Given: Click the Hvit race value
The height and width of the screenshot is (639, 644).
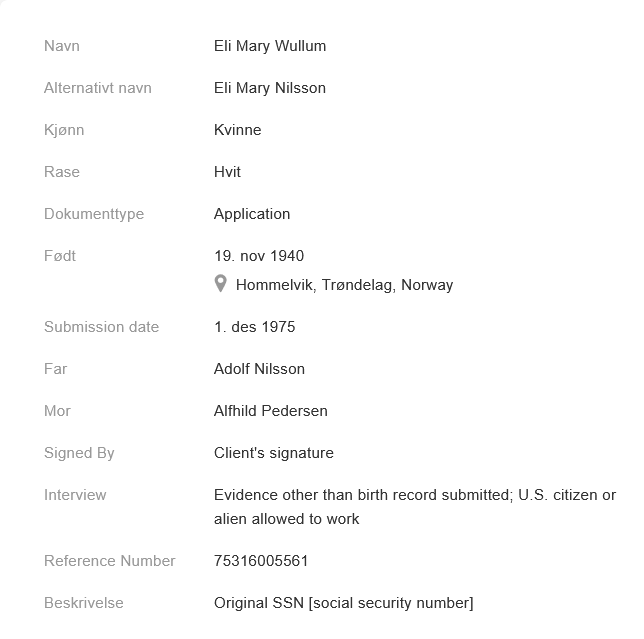Looking at the screenshot, I should [227, 172].
